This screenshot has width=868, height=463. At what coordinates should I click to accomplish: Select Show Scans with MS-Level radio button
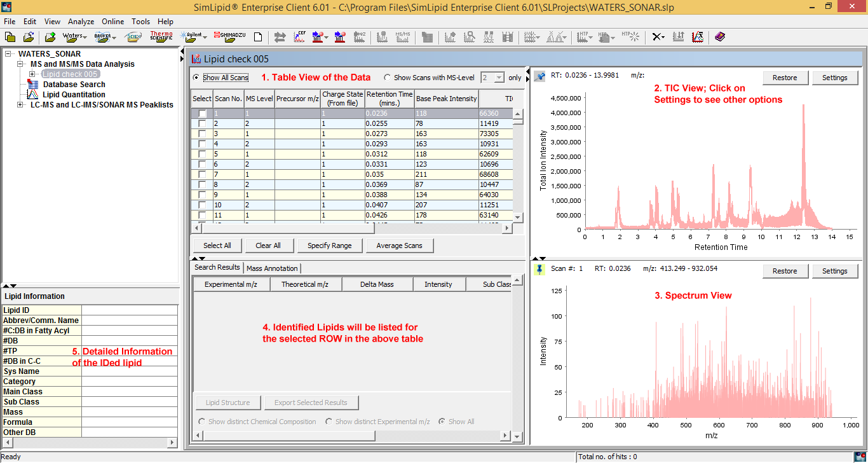[x=388, y=78]
